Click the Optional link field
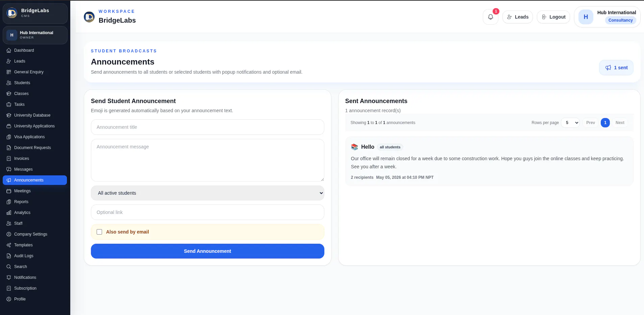The width and height of the screenshot is (644, 315). coord(207,212)
